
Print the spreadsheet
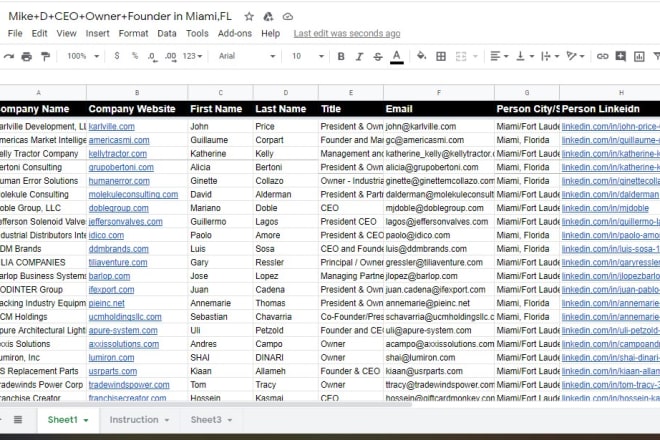27,56
